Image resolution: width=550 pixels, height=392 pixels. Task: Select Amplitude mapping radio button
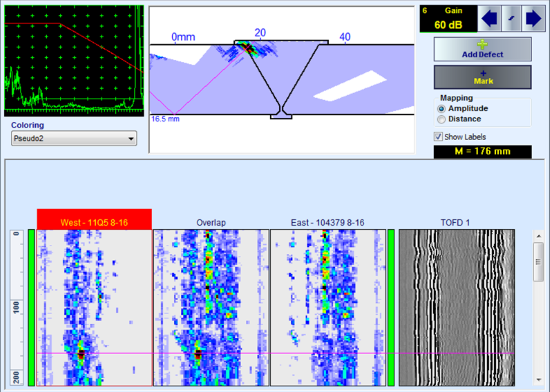coord(441,109)
